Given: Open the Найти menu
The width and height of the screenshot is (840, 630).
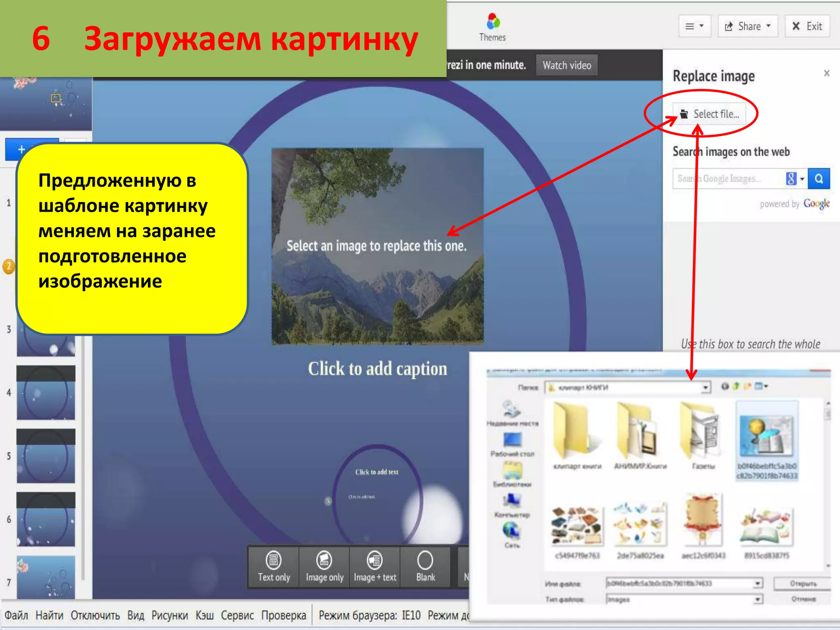Looking at the screenshot, I should point(49,615).
